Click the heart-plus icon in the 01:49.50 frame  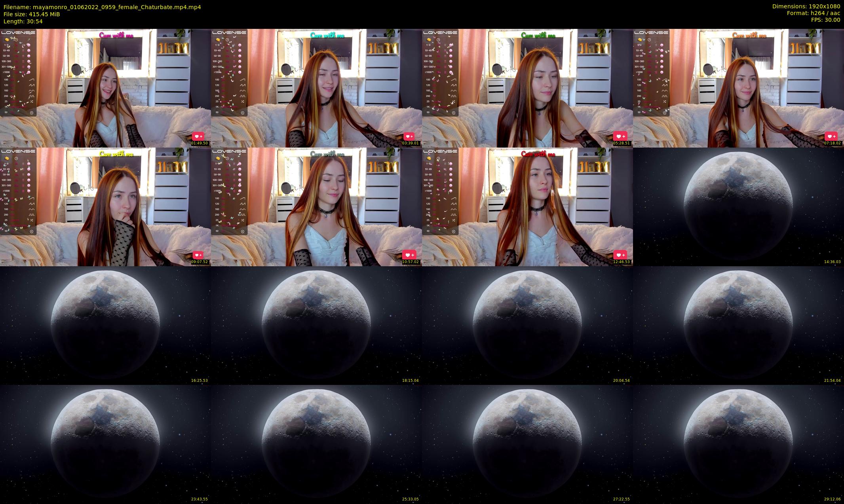pos(198,136)
